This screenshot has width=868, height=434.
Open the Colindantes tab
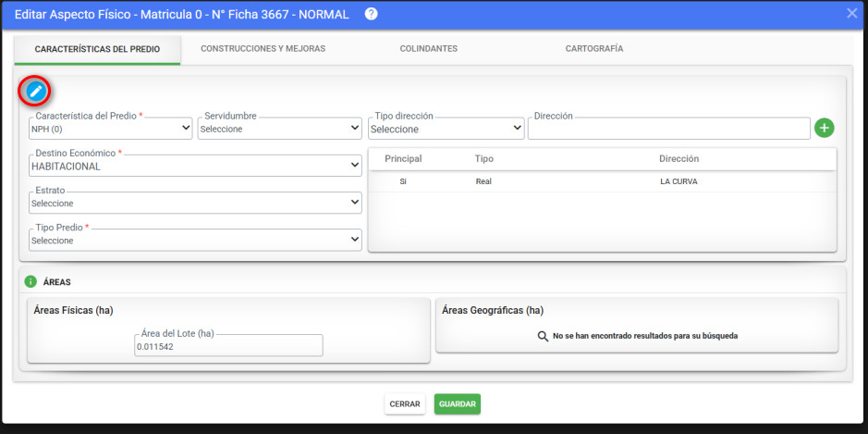pos(428,48)
